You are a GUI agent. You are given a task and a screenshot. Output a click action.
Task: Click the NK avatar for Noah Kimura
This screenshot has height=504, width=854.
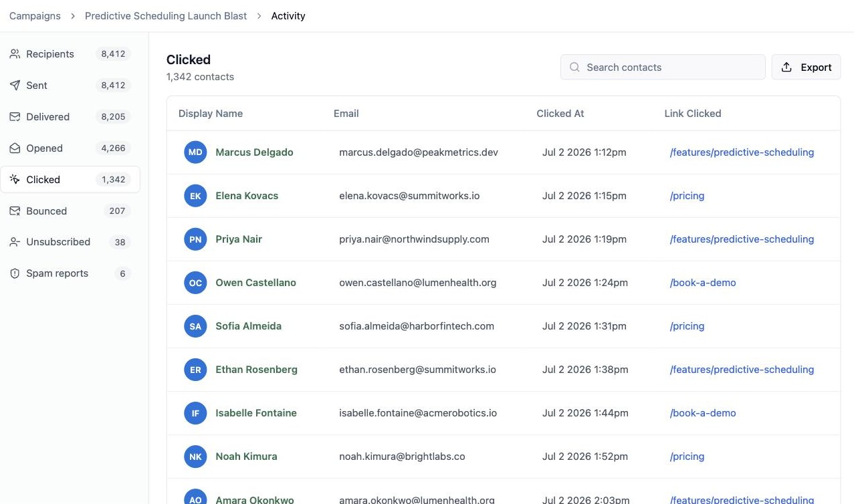(195, 457)
